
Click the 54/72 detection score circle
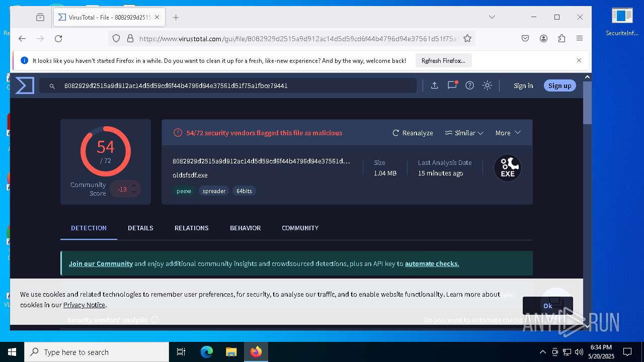coord(106,151)
